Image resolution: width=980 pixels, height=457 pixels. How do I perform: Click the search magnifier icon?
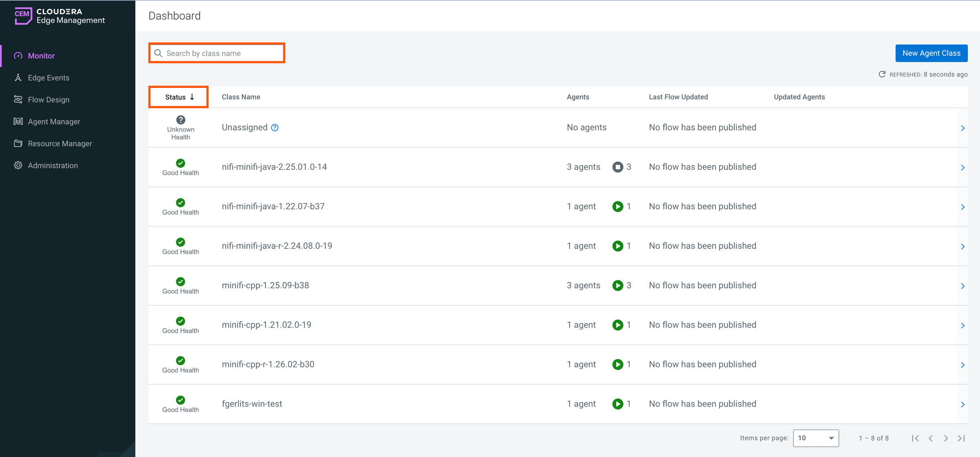(158, 53)
